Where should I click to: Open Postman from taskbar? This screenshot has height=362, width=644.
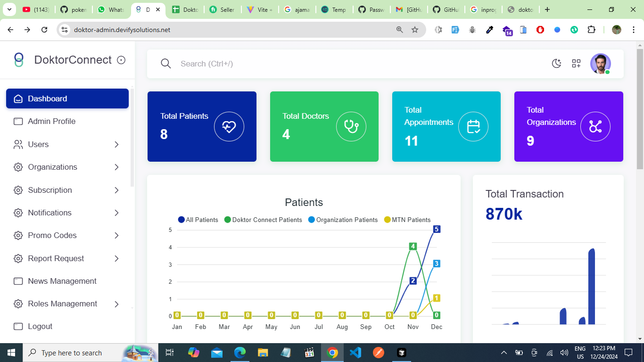378,353
